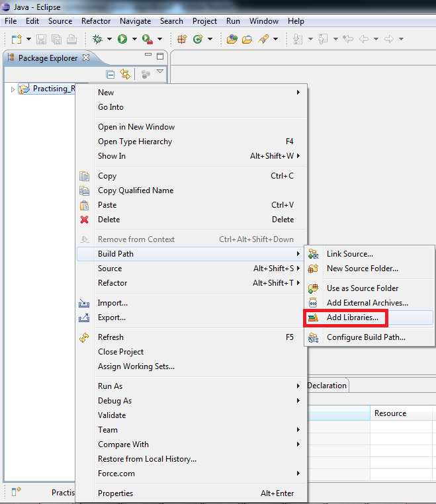Click the Next Annotation toolbar icon
436x504 pixels.
[x=298, y=39]
